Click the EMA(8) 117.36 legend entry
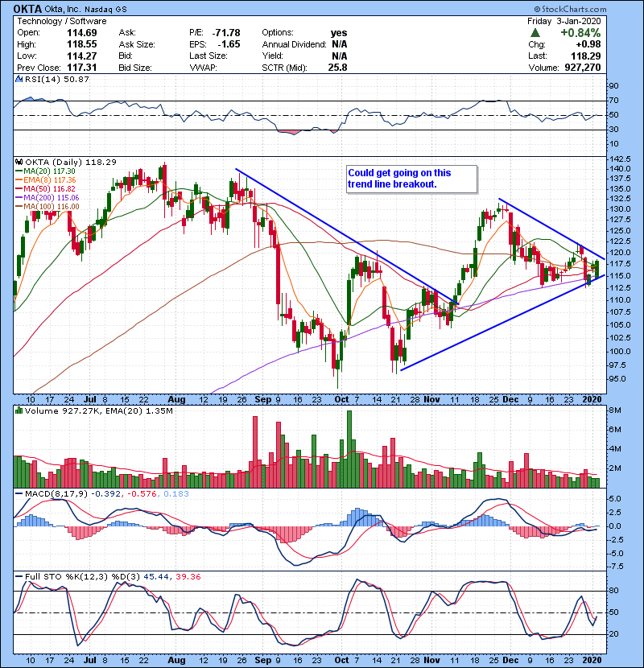Image resolution: width=644 pixels, height=668 pixels. (49, 180)
